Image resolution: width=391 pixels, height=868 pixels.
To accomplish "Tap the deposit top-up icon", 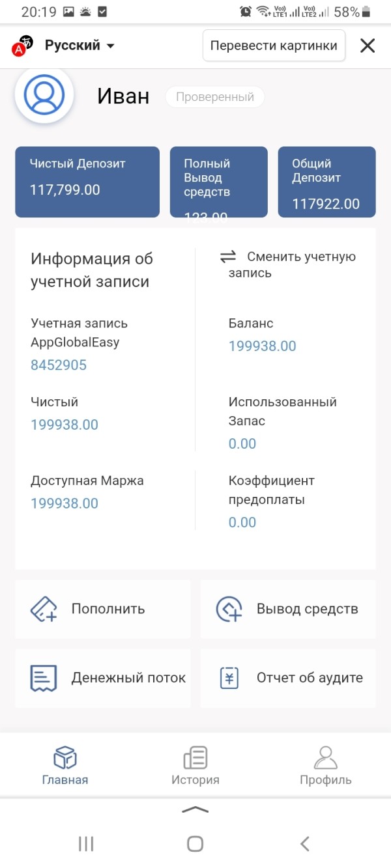I will click(x=44, y=609).
